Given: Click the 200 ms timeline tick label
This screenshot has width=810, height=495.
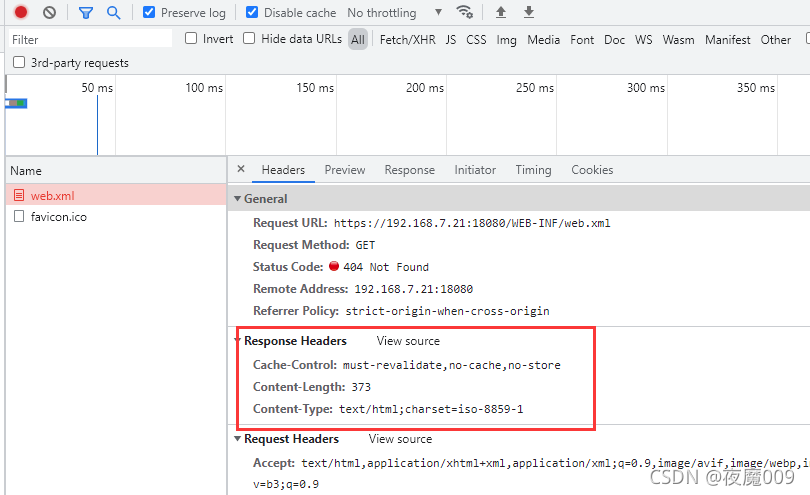Looking at the screenshot, I should (x=425, y=87).
